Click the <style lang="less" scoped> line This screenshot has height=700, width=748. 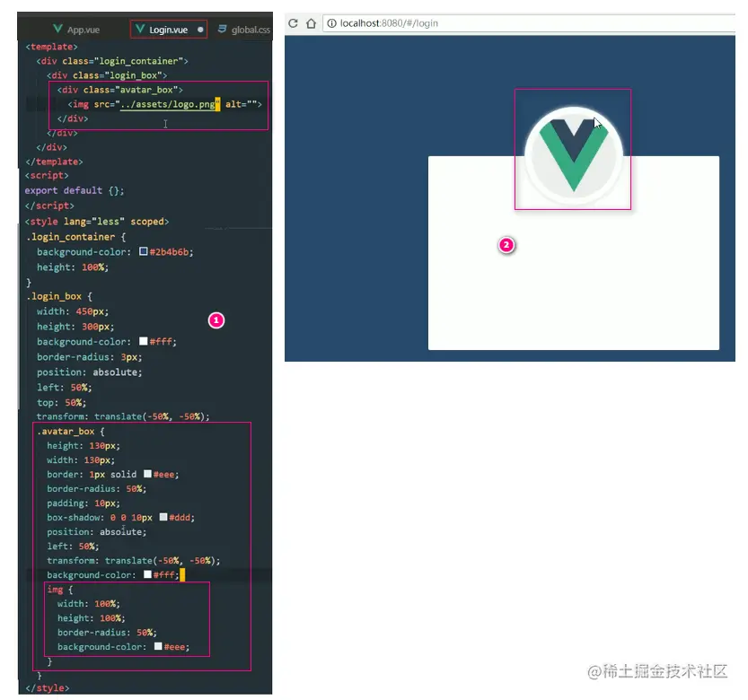pyautogui.click(x=97, y=222)
